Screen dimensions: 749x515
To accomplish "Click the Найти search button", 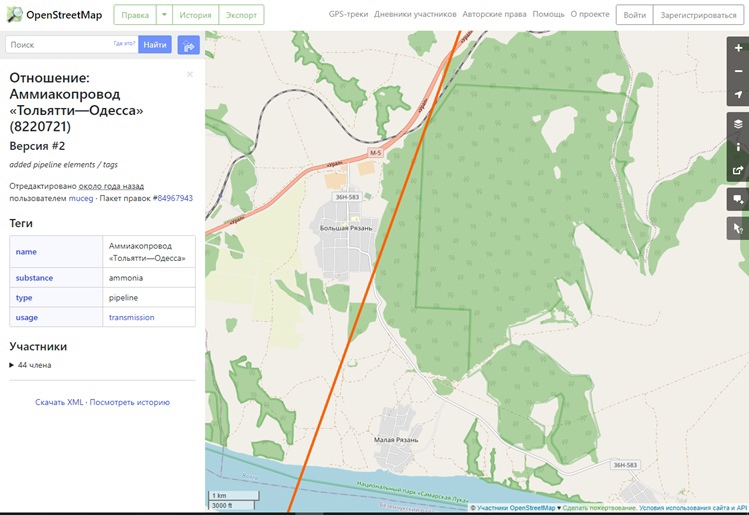I will (x=155, y=44).
